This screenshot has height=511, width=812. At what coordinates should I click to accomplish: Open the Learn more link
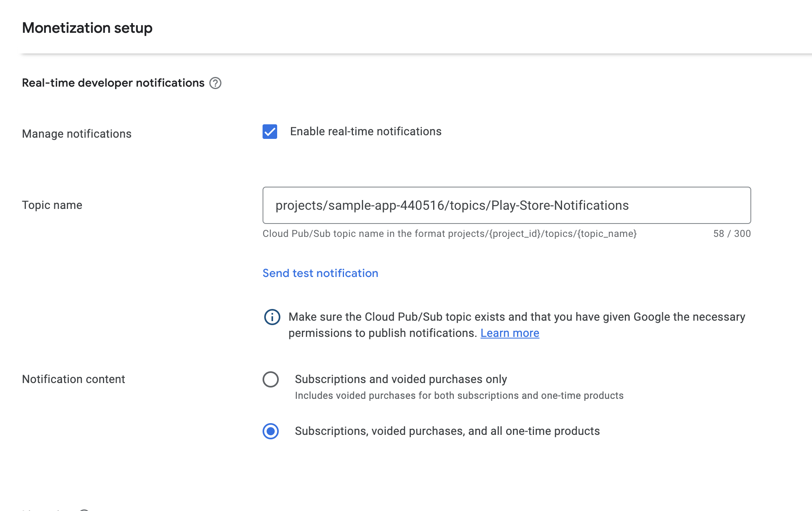510,333
